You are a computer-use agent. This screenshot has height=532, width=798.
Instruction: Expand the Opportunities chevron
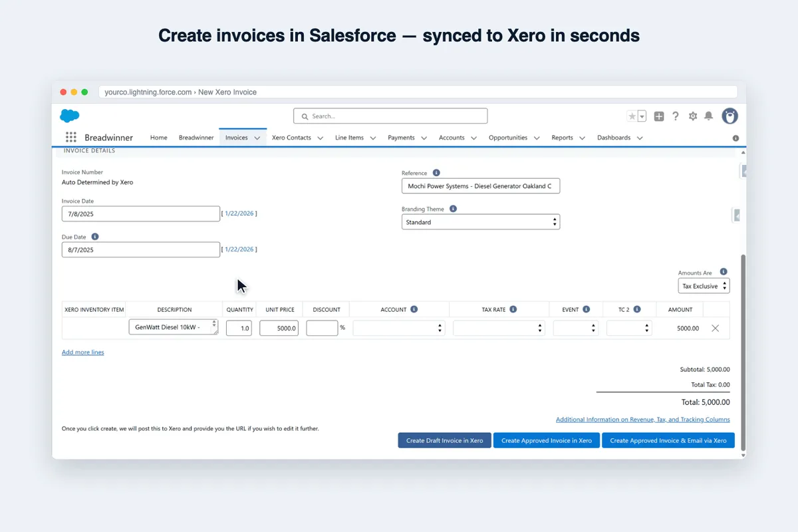(x=537, y=138)
